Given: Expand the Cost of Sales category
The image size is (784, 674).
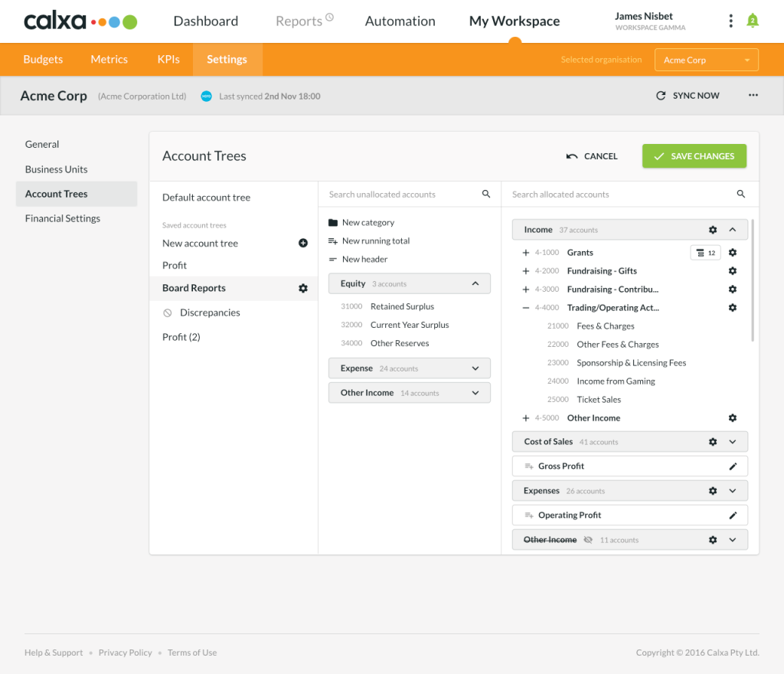Looking at the screenshot, I should tap(733, 442).
